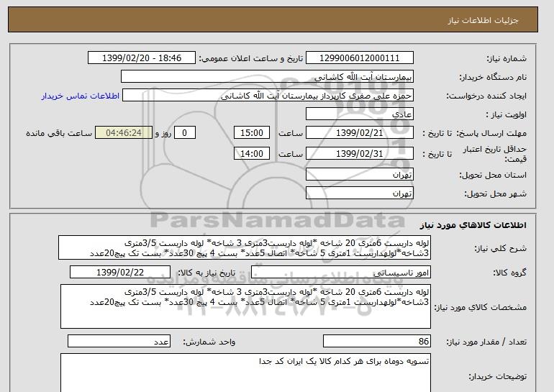554x392 pixels.
Task: Click the label واحد شمارش
Action: pos(209,342)
